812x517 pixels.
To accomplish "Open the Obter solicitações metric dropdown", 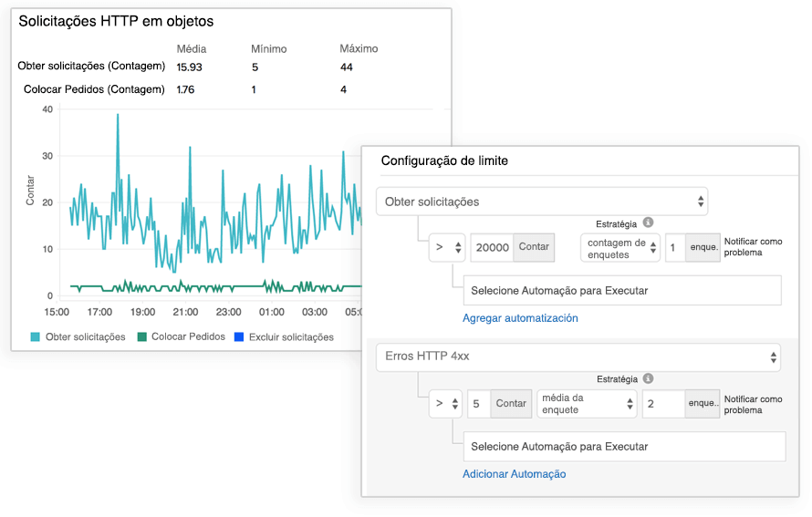I will pyautogui.click(x=541, y=202).
